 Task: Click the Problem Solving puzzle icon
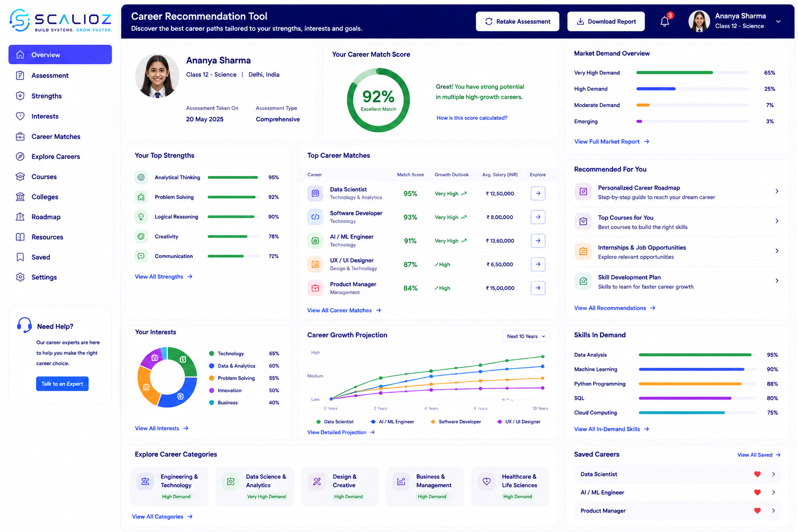click(x=141, y=197)
